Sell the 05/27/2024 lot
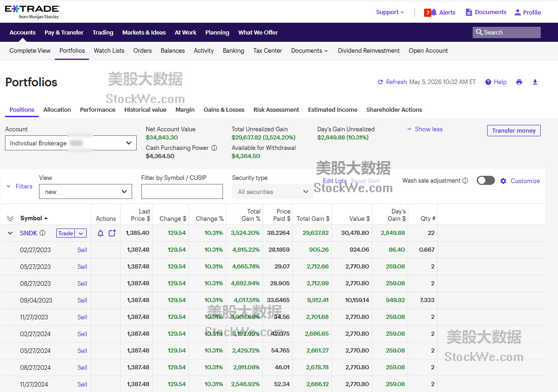The width and height of the screenshot is (558, 392). pyautogui.click(x=82, y=351)
